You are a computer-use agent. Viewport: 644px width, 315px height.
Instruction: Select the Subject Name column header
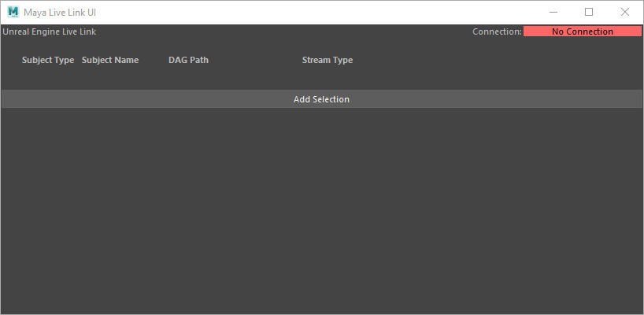[110, 60]
